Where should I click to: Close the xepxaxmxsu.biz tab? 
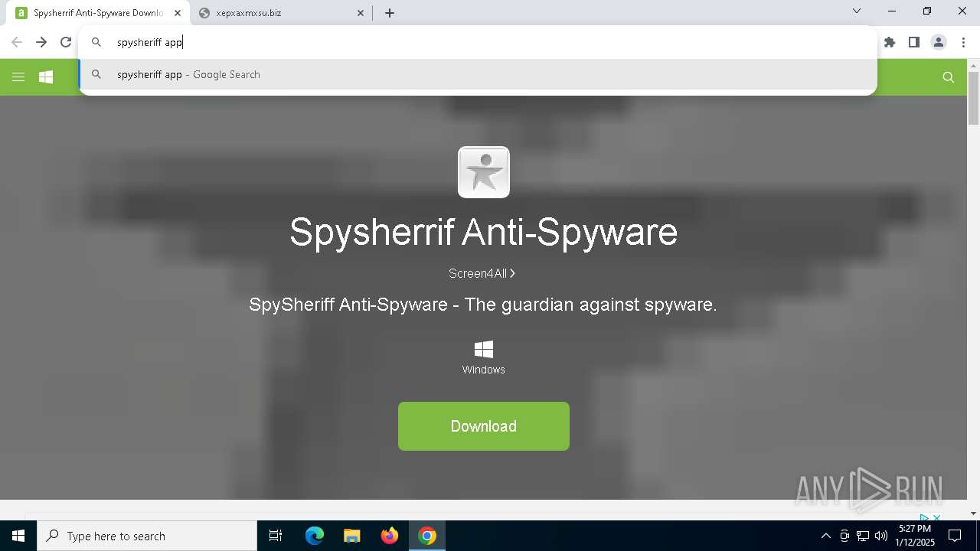(x=361, y=13)
